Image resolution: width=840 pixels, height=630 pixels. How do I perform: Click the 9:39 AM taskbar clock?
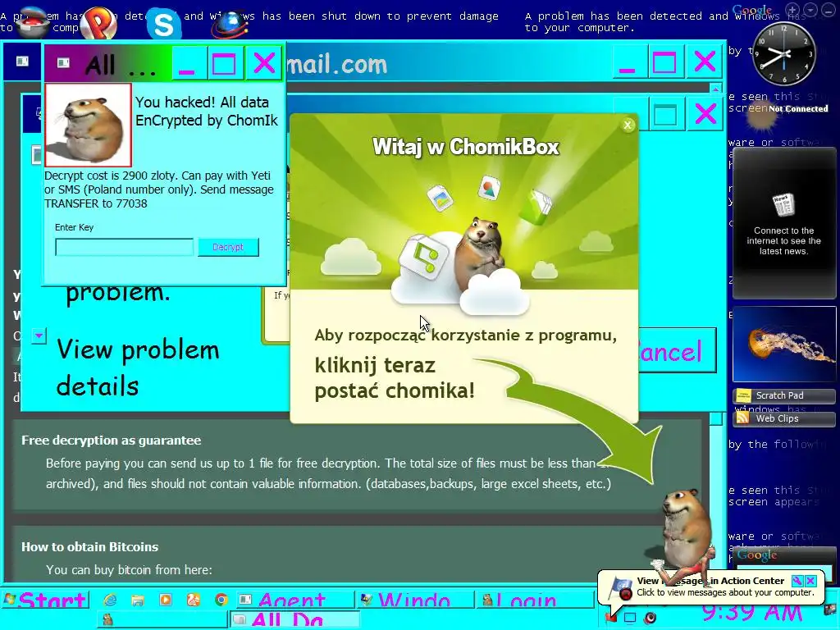coord(751,612)
